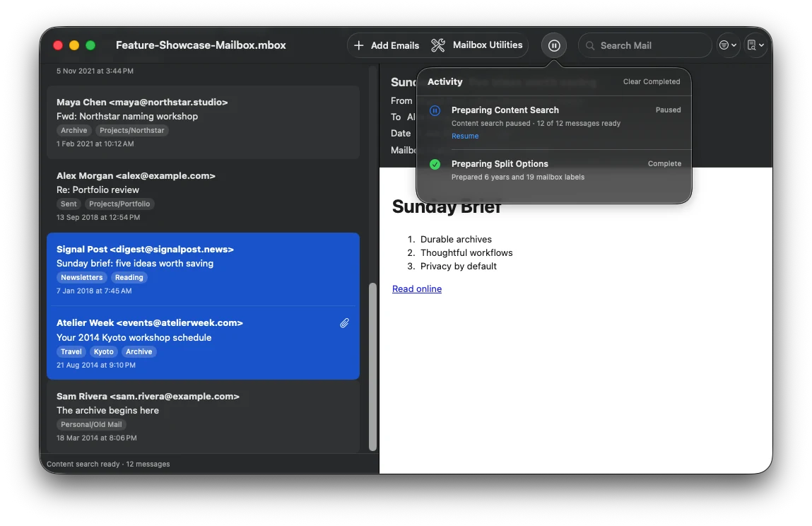812x526 pixels.
Task: Click the status bar Content search ready text
Action: [108, 464]
